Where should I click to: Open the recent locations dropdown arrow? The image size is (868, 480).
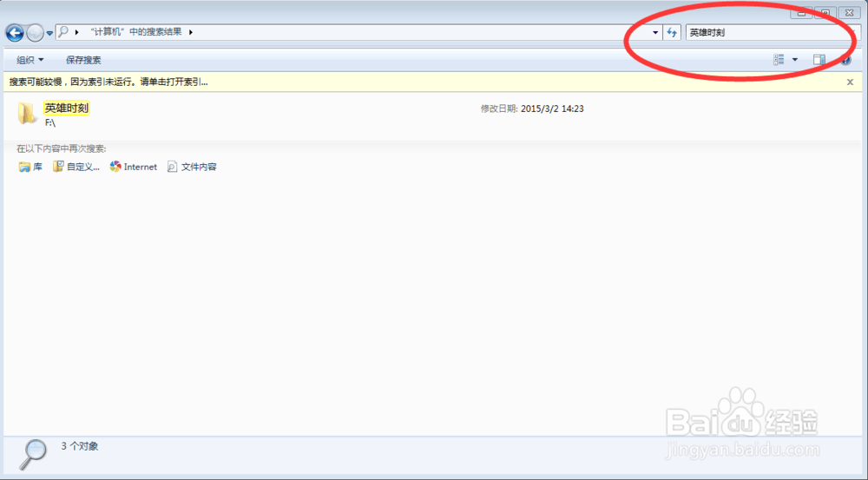(x=49, y=33)
